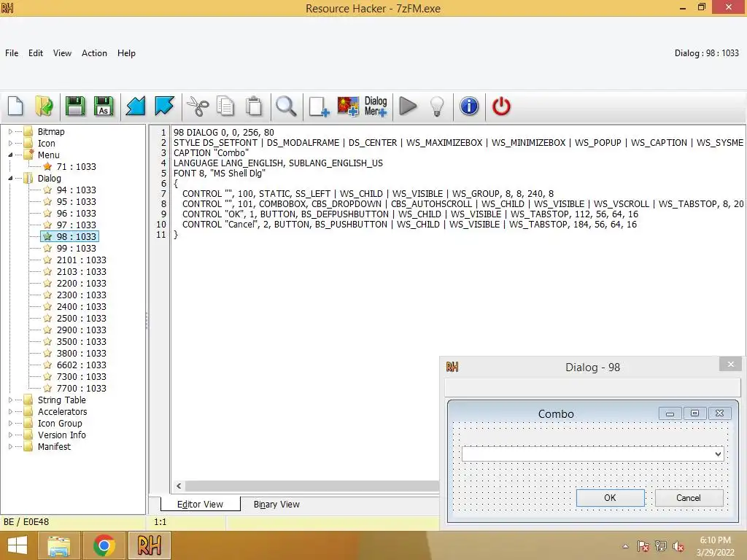Select dialog resource 99 : 1033
The image size is (747, 560).
click(76, 248)
